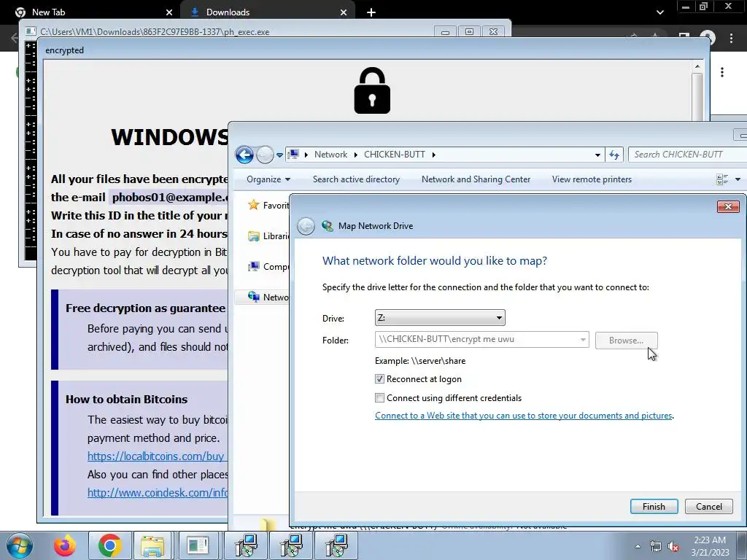Close the New Tab tab
Image resolution: width=747 pixels, height=560 pixels.
(x=169, y=12)
